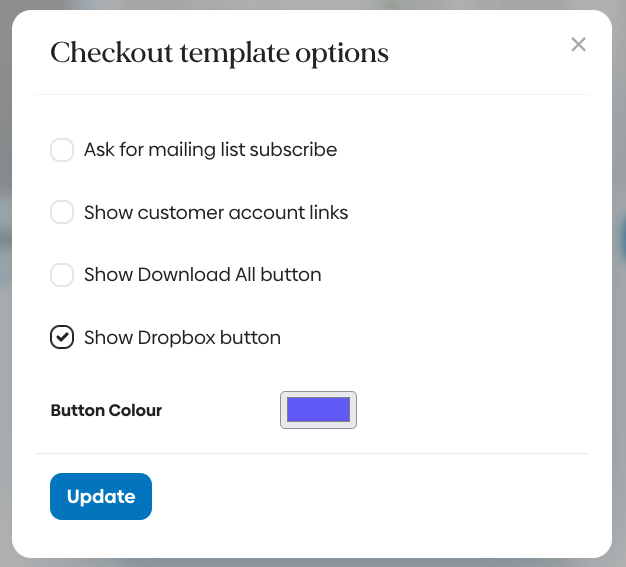Click the checkmark icon beside Show Dropbox button
This screenshot has height=567, width=626.
tap(62, 338)
